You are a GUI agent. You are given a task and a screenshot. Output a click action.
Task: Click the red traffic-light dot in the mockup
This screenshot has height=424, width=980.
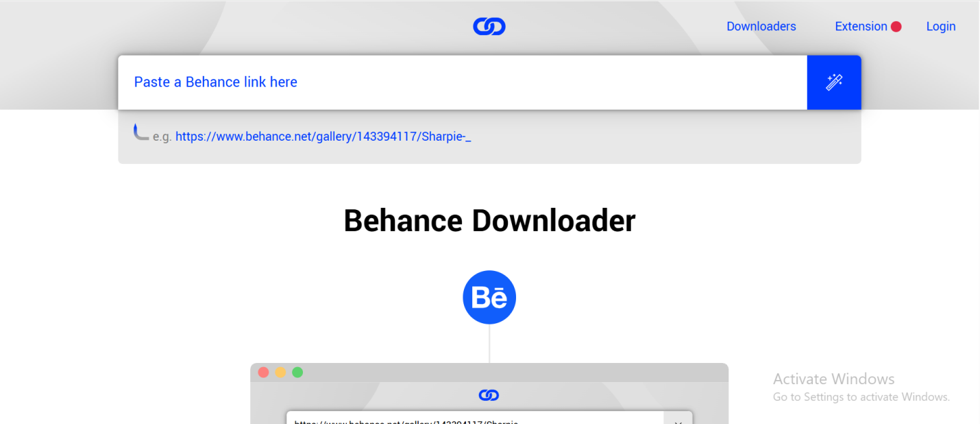point(264,372)
